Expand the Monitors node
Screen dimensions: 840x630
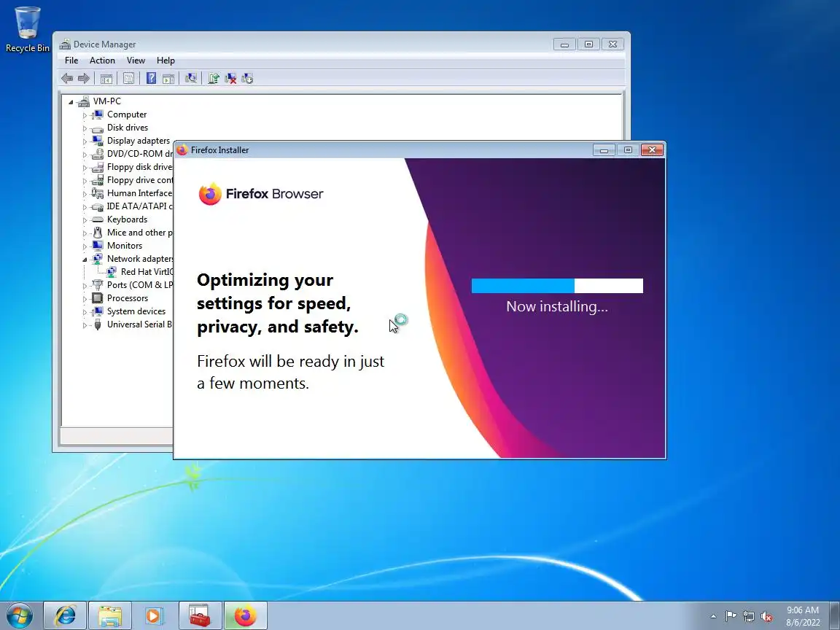click(85, 246)
